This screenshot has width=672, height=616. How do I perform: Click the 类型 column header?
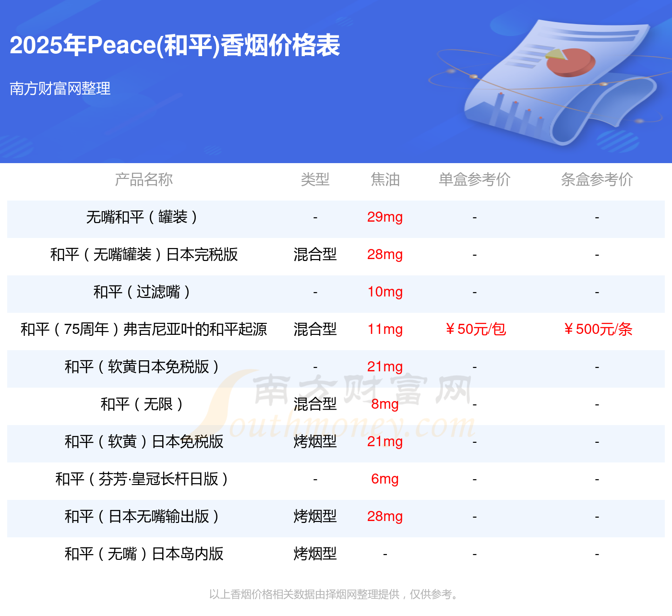pyautogui.click(x=315, y=180)
